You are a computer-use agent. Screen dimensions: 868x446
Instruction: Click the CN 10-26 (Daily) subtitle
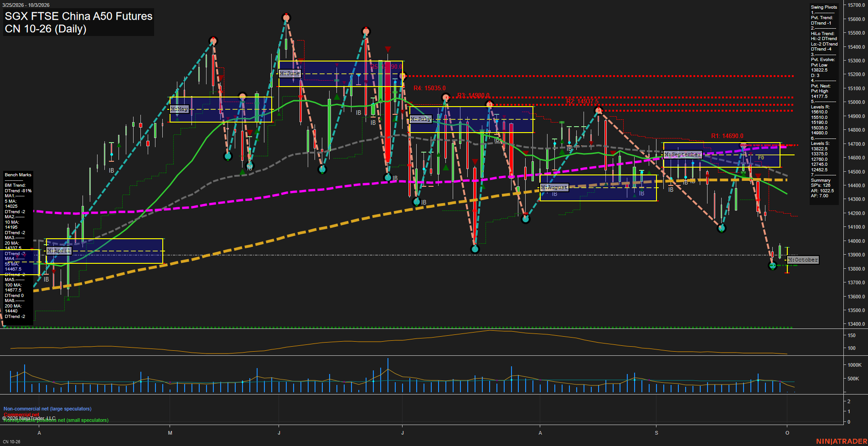click(x=46, y=29)
